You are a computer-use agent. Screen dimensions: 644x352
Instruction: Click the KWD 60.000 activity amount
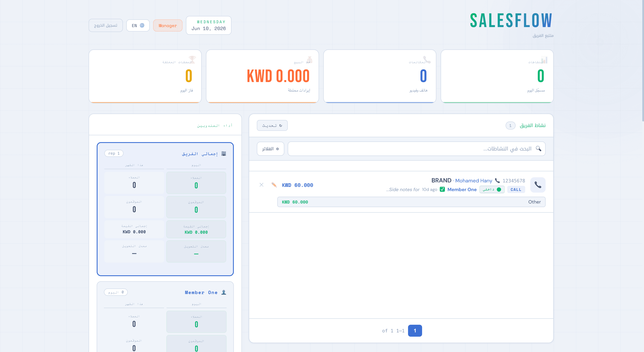297,185
